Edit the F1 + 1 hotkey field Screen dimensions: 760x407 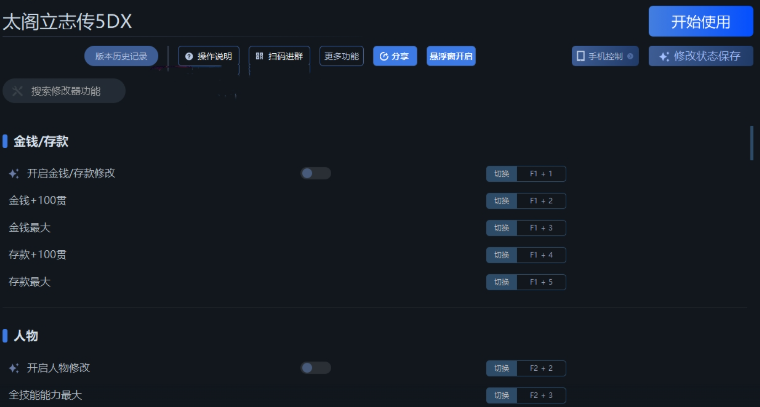(x=541, y=173)
